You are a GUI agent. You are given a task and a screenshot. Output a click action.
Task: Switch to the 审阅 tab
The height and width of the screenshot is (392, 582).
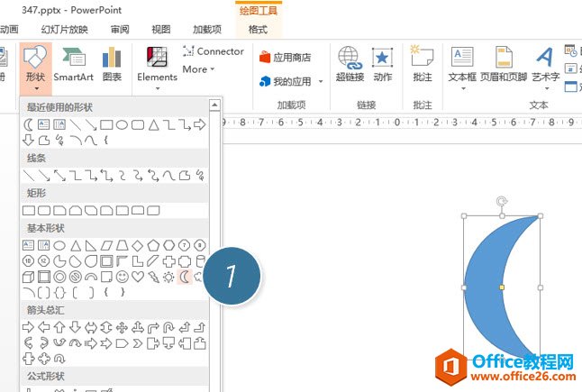pos(120,30)
